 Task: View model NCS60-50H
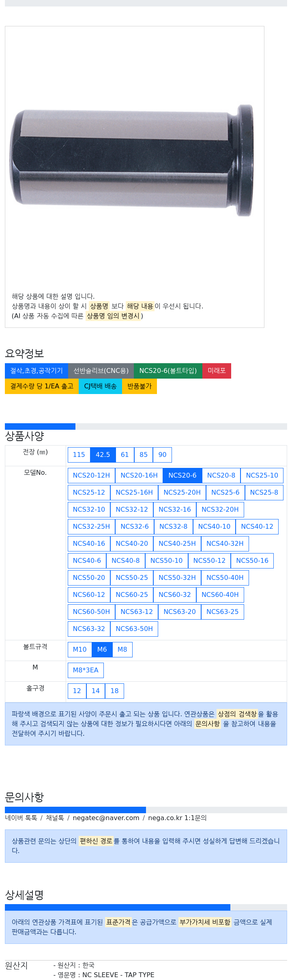click(x=92, y=612)
